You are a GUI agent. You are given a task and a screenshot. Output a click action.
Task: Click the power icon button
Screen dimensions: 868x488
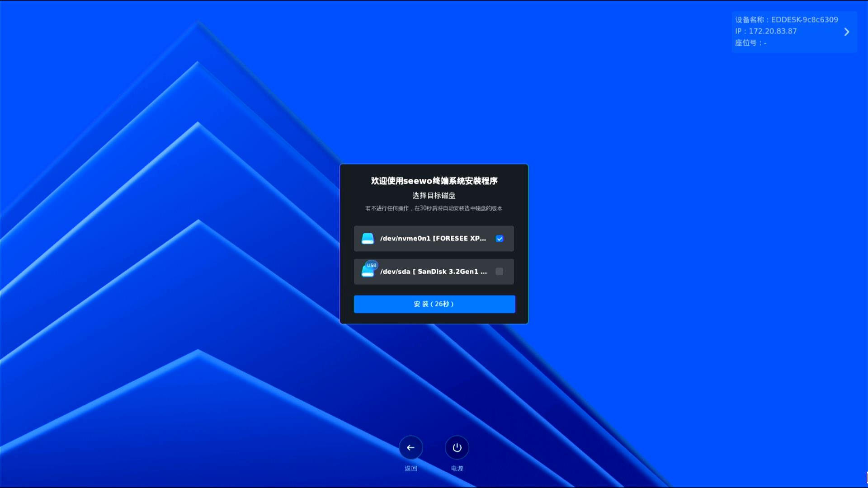click(x=457, y=447)
